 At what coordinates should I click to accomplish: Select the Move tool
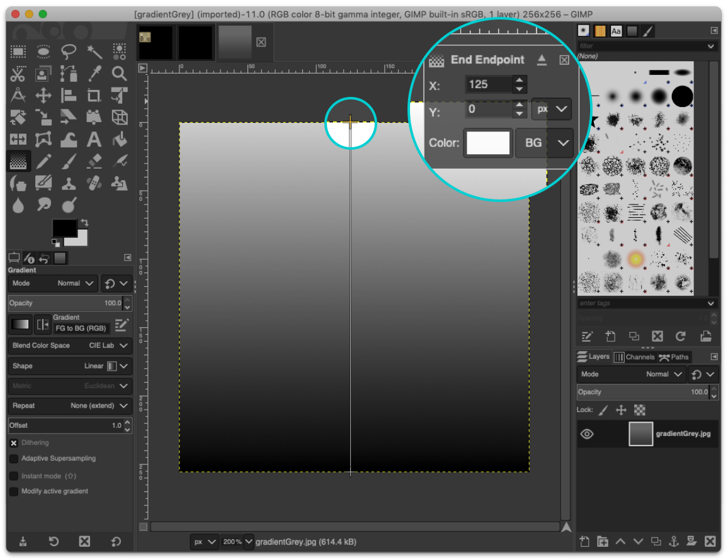[43, 96]
